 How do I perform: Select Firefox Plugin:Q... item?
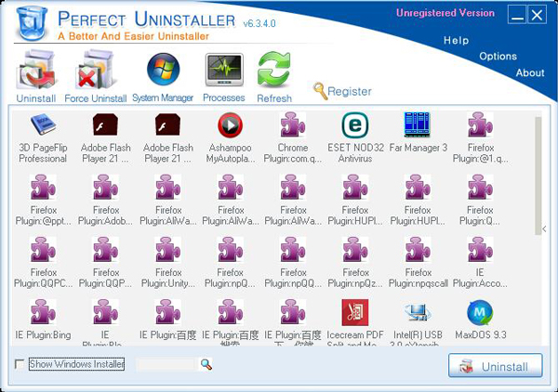[480, 200]
